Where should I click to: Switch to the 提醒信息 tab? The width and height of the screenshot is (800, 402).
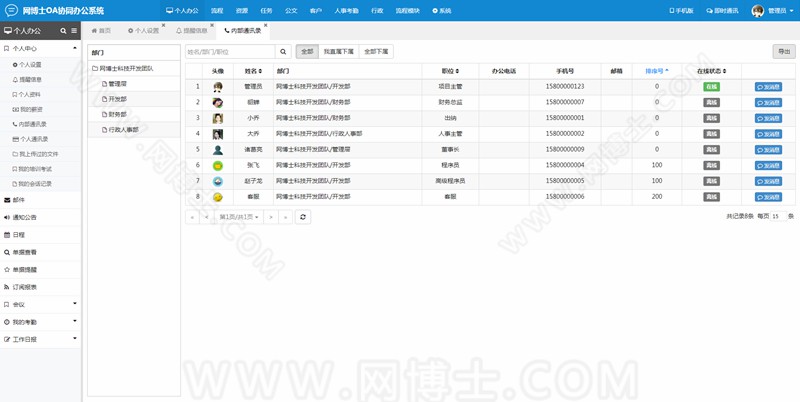192,31
